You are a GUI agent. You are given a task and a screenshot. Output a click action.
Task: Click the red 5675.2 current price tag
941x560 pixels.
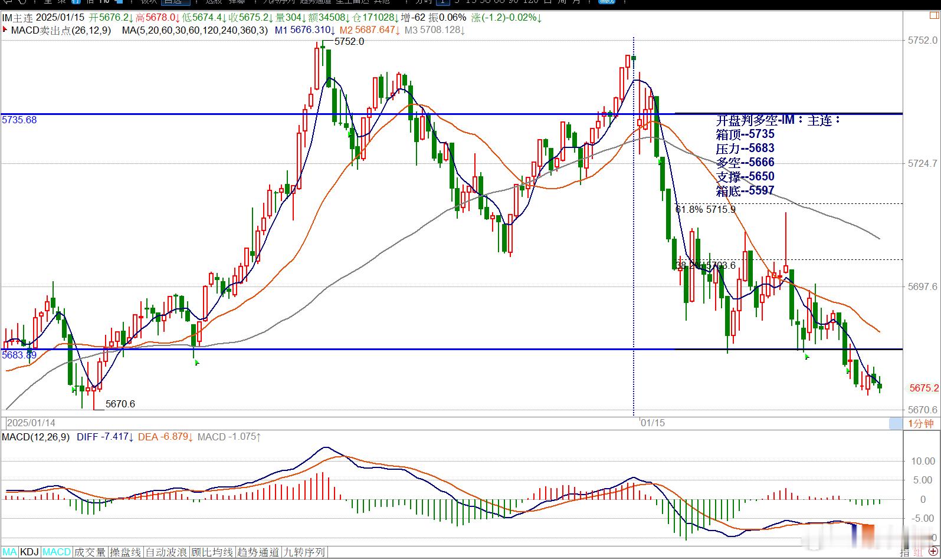(924, 388)
